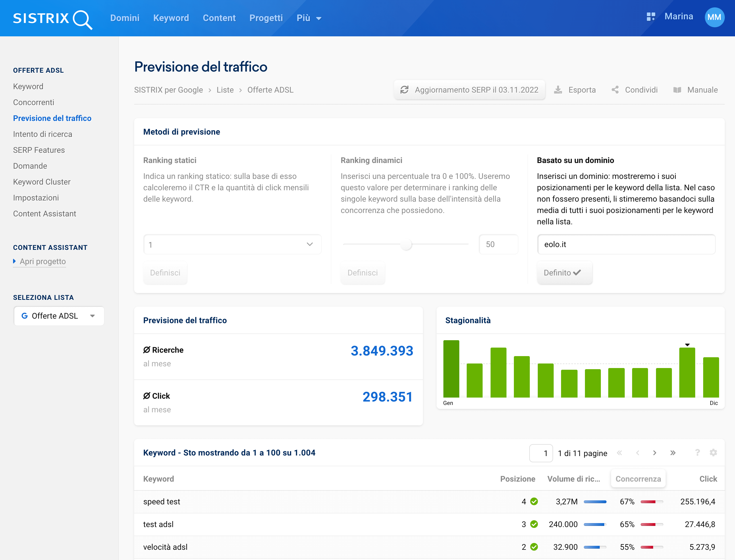Open the Keyword top menu
The height and width of the screenshot is (560, 735).
click(171, 18)
